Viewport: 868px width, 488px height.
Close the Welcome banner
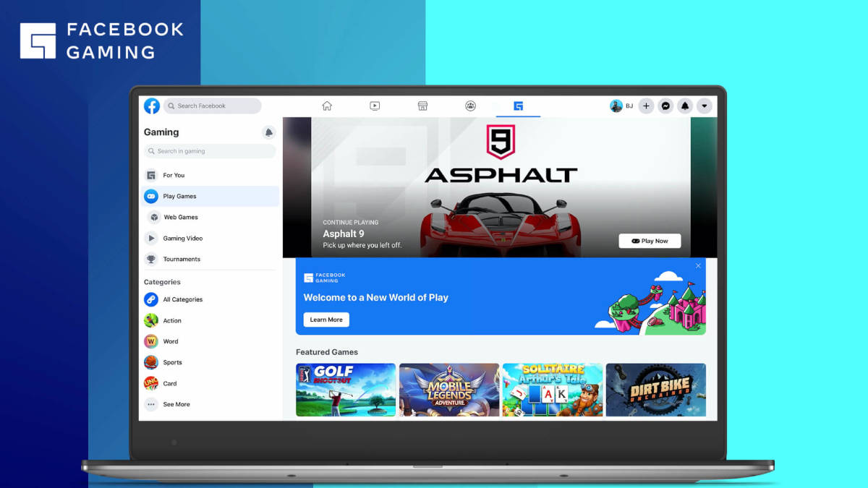[x=698, y=266]
